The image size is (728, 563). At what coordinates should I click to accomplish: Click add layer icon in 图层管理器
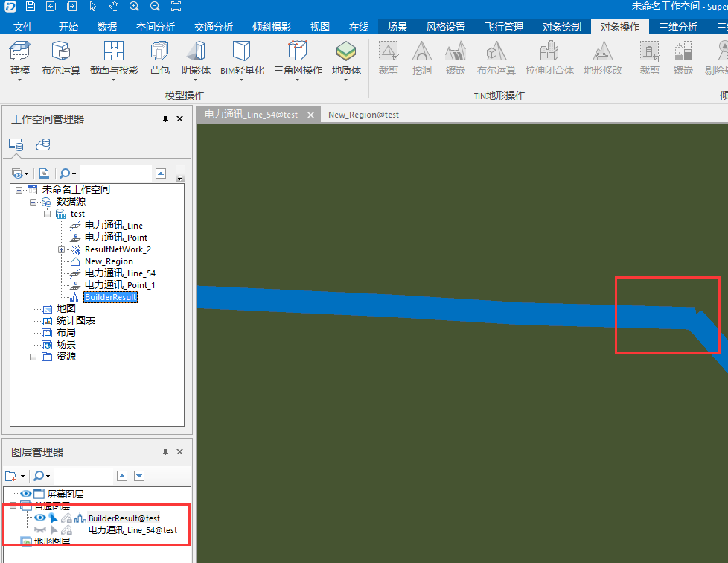(x=10, y=476)
